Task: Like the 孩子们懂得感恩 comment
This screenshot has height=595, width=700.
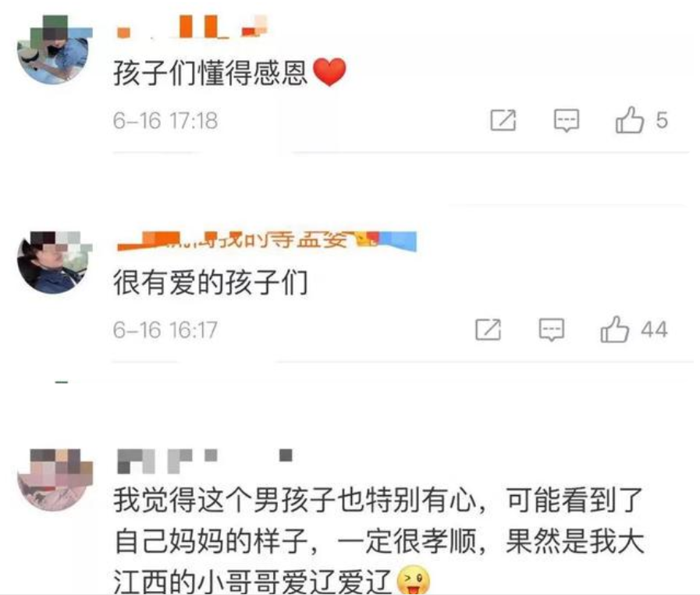Action: click(630, 119)
